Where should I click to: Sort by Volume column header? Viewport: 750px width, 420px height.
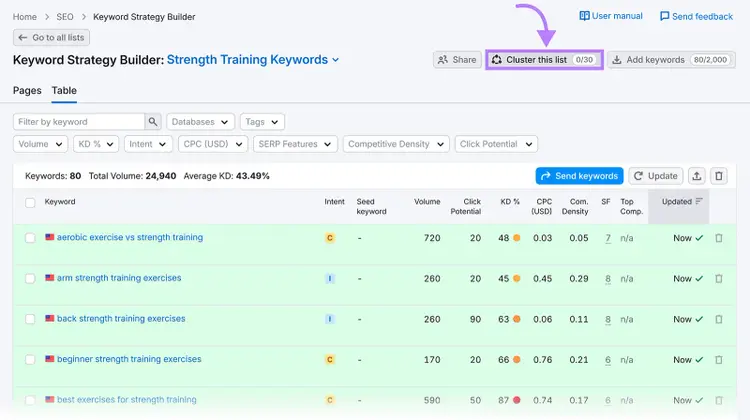(427, 202)
